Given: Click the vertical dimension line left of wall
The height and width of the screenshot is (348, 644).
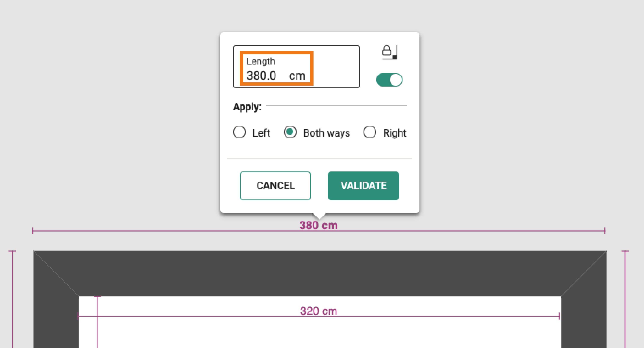Looking at the screenshot, I should click(x=12, y=299).
